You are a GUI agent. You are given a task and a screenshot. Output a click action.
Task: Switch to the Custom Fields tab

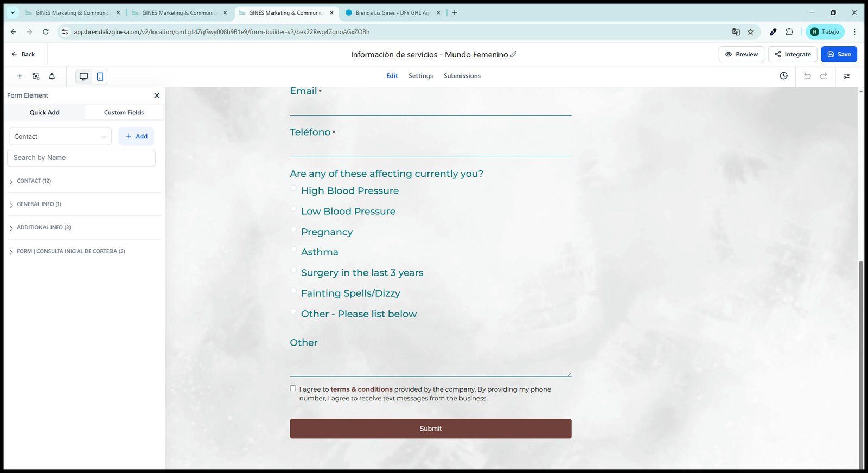124,113
